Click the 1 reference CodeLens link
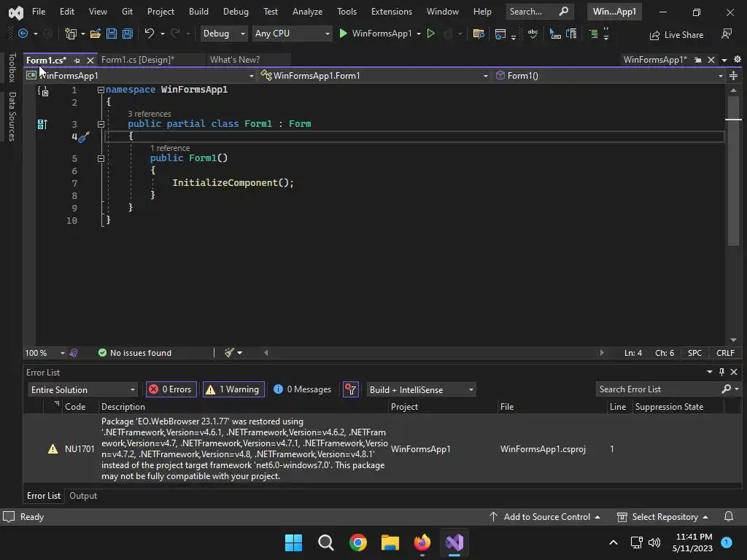This screenshot has width=747, height=560. coord(169,148)
